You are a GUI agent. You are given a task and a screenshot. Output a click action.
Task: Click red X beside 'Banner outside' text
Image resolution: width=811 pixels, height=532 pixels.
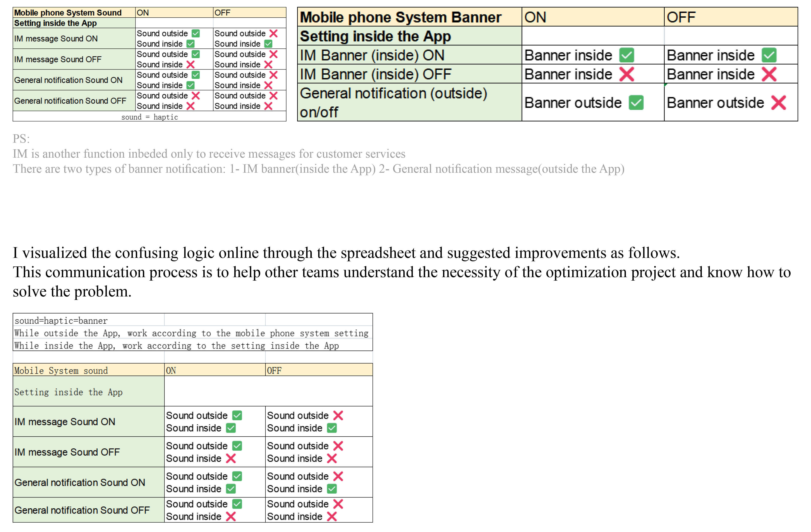778,103
